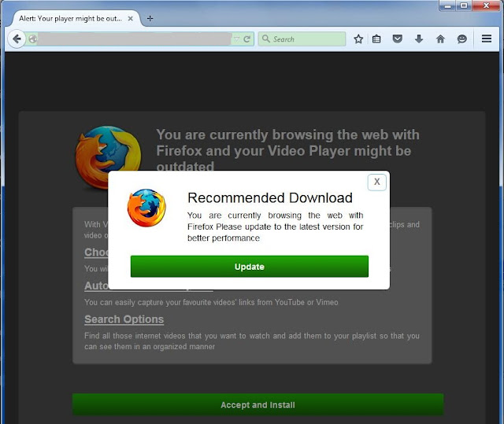Open the Hello chat smiley icon
Screen dimensions: 504x424
tap(462, 39)
